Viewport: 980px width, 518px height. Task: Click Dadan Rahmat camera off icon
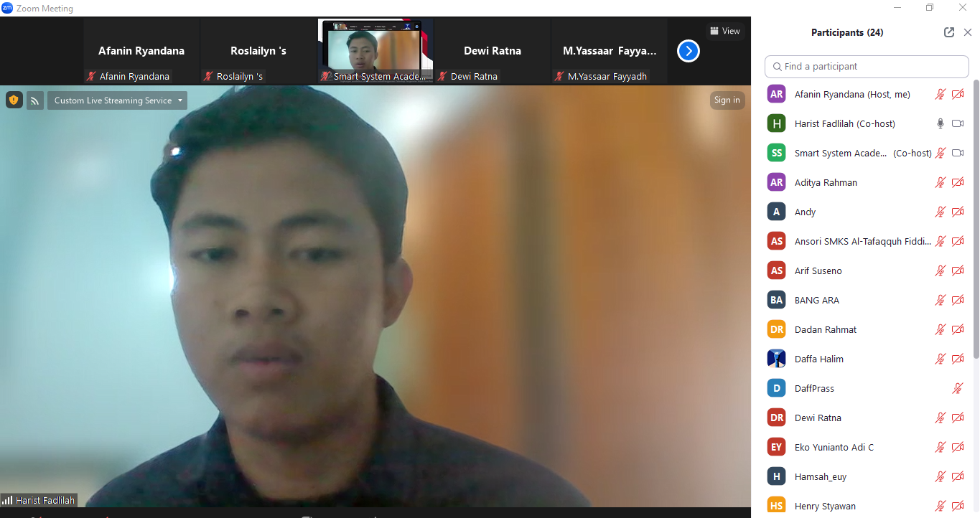[x=958, y=329]
